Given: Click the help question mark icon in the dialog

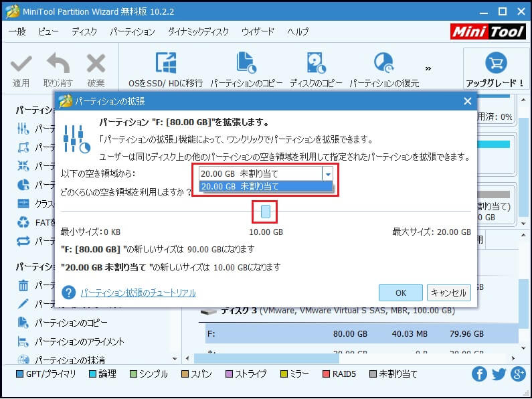Looking at the screenshot, I should [x=68, y=293].
